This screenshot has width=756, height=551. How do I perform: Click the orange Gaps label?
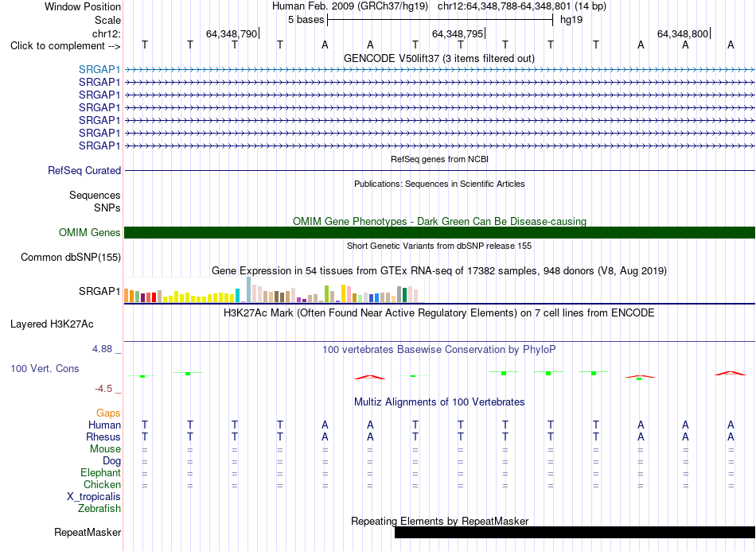(108, 413)
